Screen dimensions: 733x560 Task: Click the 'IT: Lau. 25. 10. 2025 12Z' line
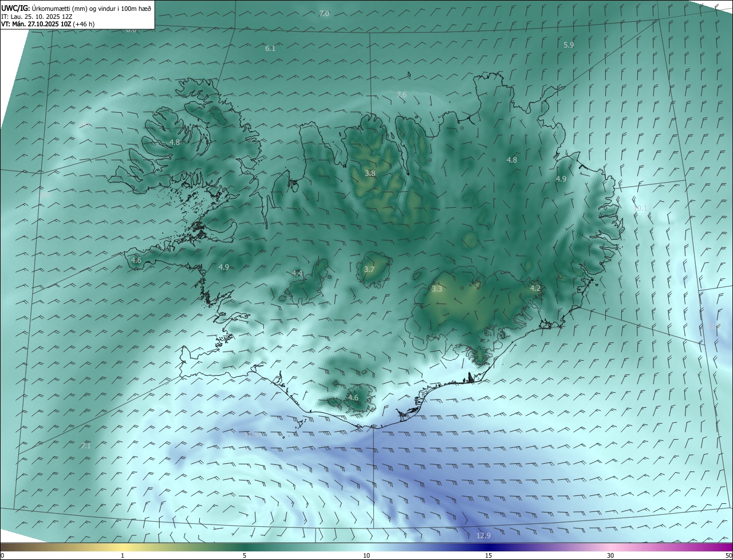click(37, 17)
